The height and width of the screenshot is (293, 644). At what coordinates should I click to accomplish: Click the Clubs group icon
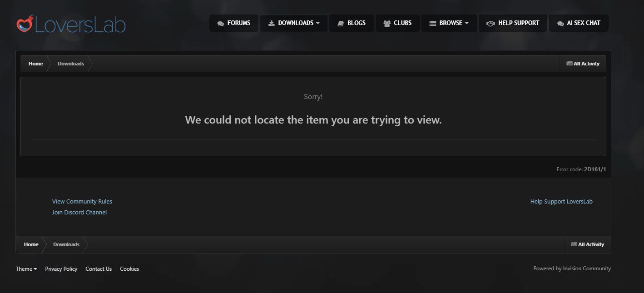[x=387, y=23]
